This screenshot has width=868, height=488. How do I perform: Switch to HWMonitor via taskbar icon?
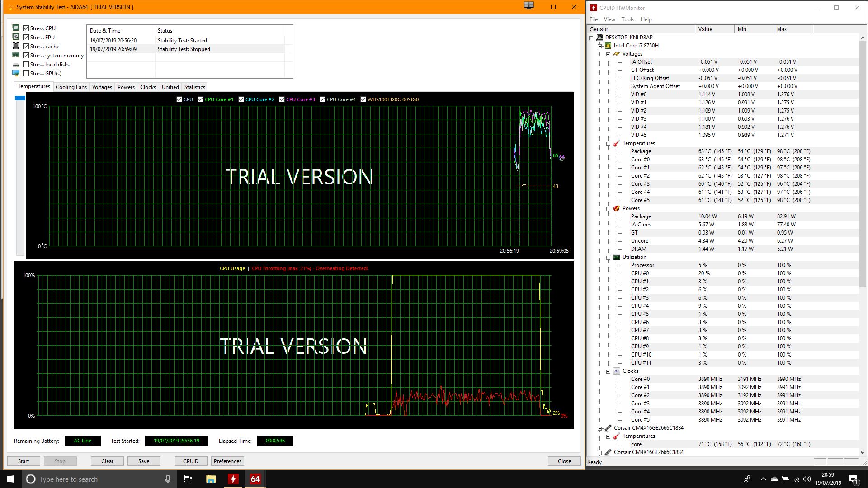coord(233,479)
